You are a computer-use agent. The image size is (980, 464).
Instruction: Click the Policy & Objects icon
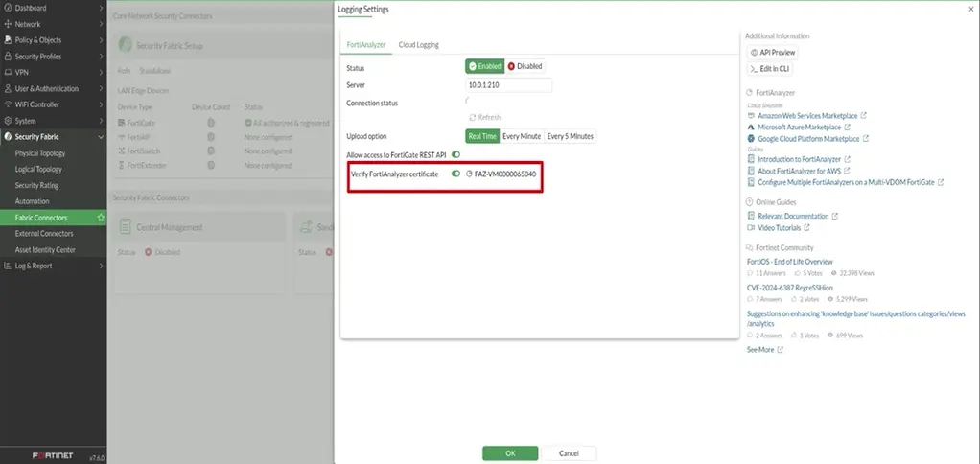(x=8, y=40)
